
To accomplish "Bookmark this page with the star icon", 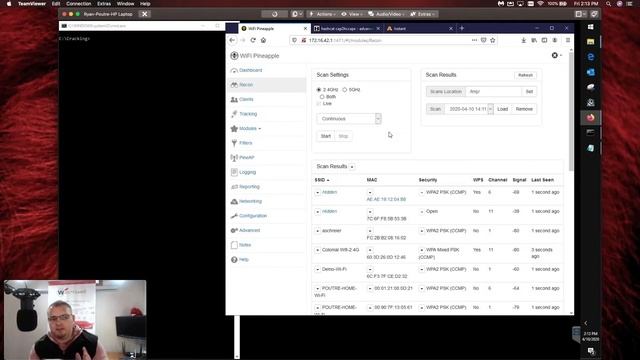I will click(x=493, y=40).
